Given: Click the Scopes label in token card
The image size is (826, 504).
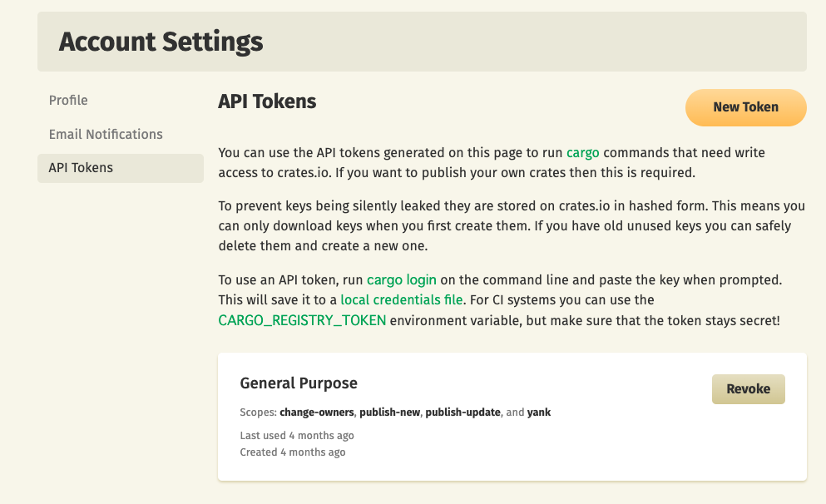Looking at the screenshot, I should pyautogui.click(x=258, y=413).
